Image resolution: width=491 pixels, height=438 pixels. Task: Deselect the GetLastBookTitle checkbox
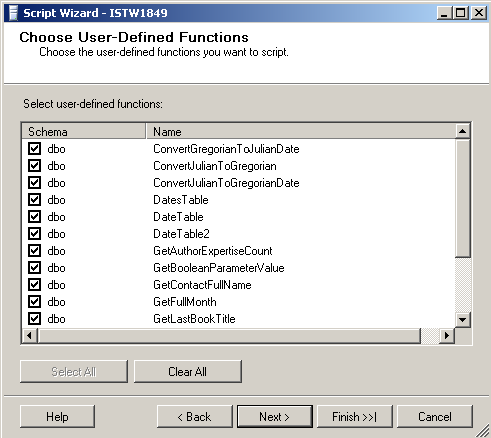[34, 319]
